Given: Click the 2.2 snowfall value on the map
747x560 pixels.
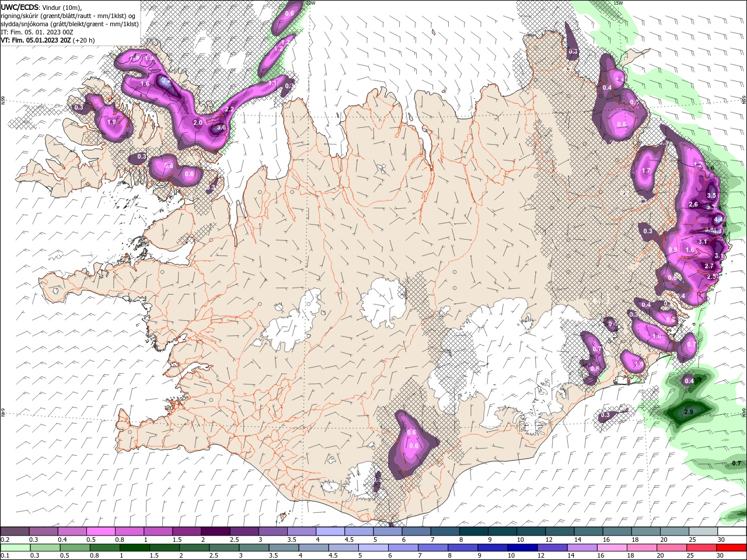Looking at the screenshot, I should pos(229,109).
